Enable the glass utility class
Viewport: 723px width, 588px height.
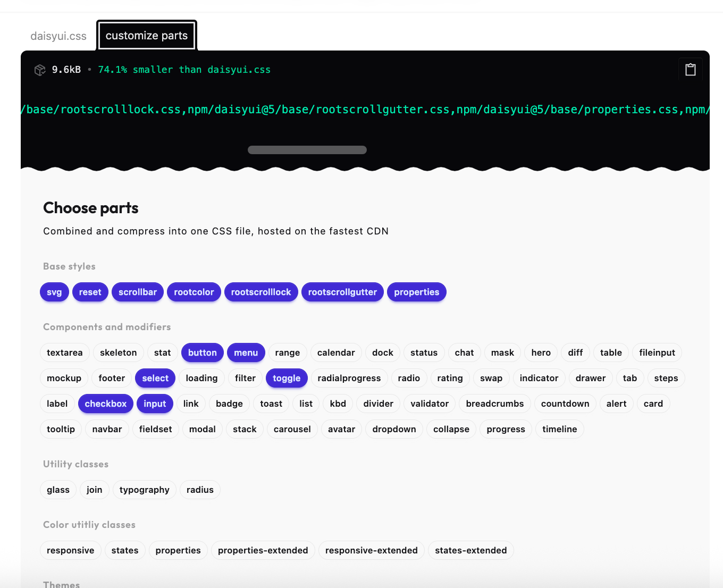tap(58, 490)
